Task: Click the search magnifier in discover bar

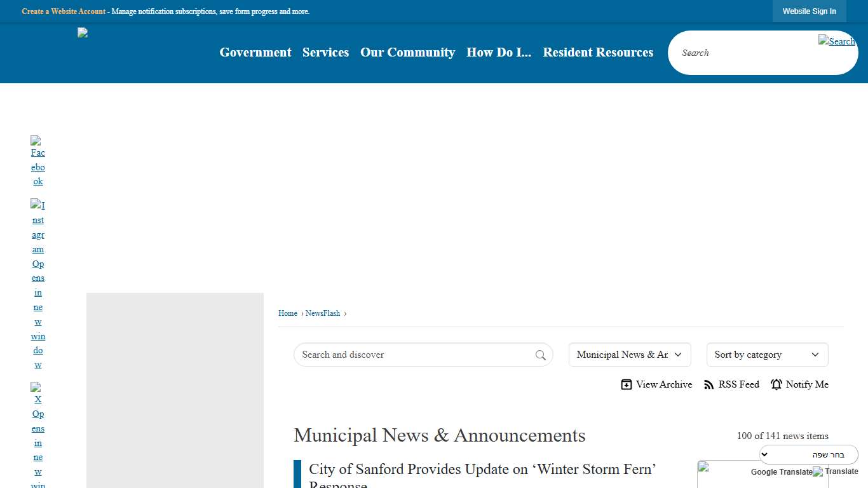Action: coord(541,355)
